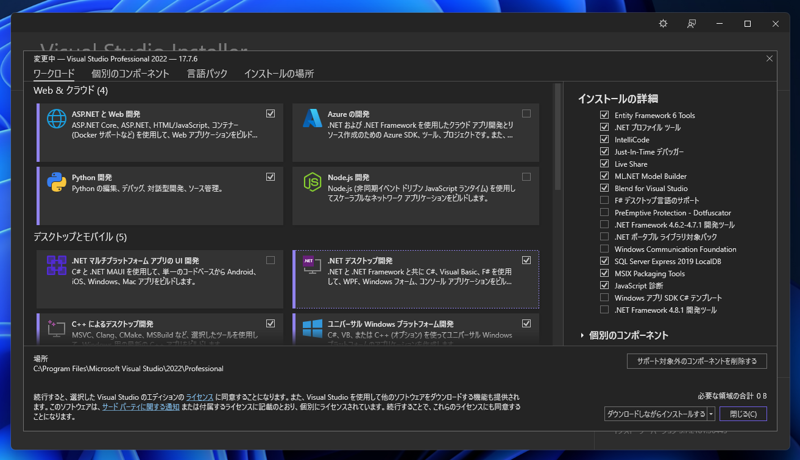800x460 pixels.
Task: Uncheck the ASP.NET and Web development workload
Action: click(x=270, y=113)
